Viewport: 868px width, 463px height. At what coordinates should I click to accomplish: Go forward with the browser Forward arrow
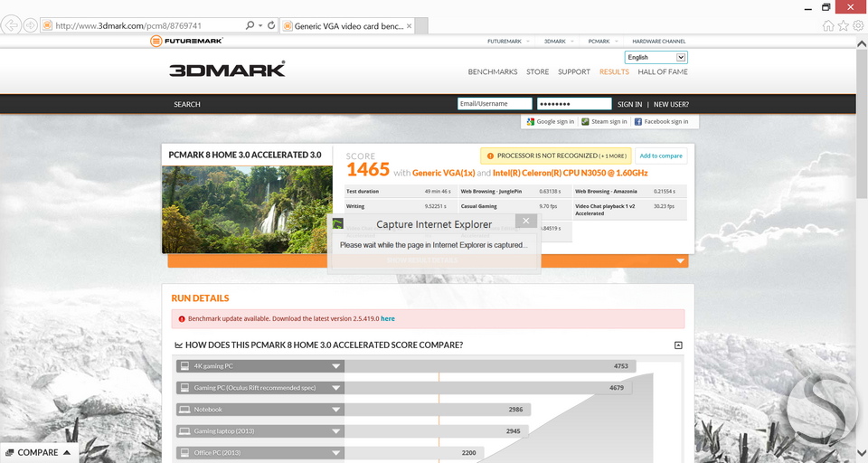point(31,25)
